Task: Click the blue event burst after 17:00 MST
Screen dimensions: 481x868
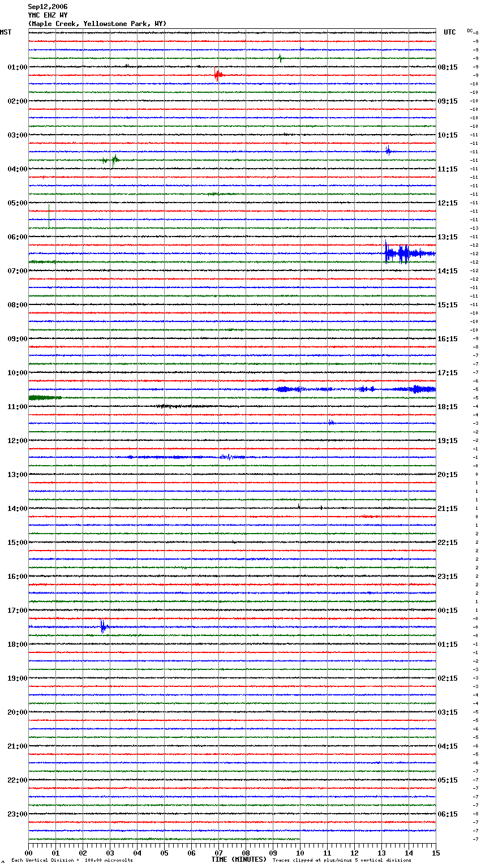Action: tap(104, 626)
